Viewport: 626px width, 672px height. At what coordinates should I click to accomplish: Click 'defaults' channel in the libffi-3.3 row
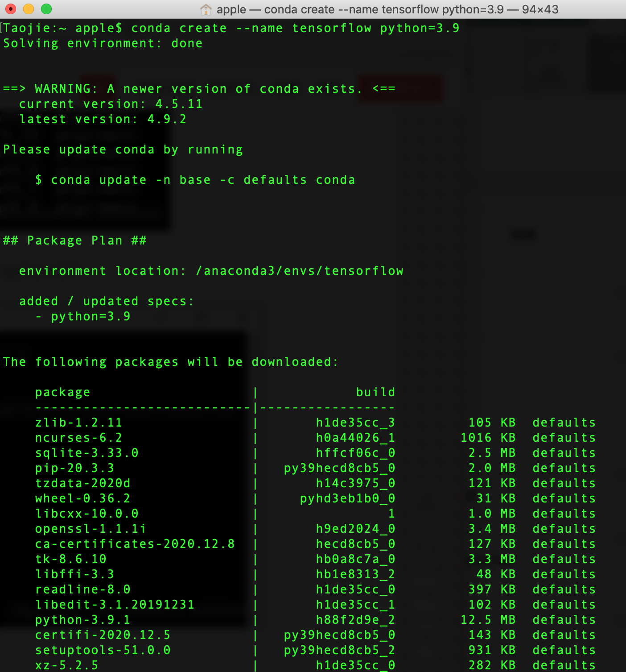coord(564,574)
